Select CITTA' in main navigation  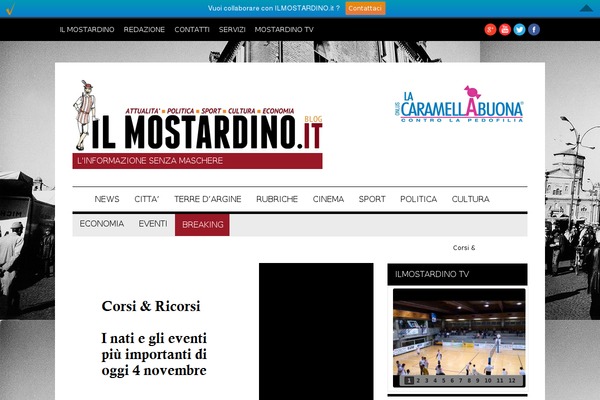147,199
